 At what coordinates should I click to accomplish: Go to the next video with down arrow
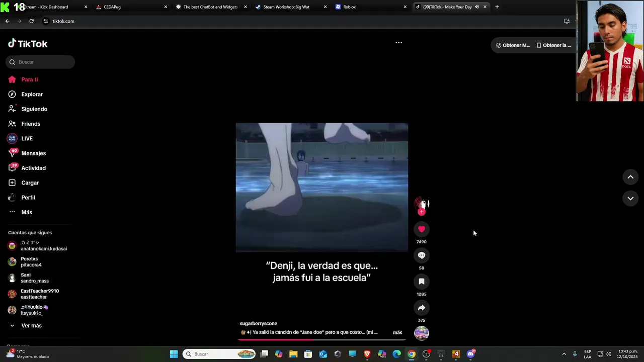[x=630, y=199]
